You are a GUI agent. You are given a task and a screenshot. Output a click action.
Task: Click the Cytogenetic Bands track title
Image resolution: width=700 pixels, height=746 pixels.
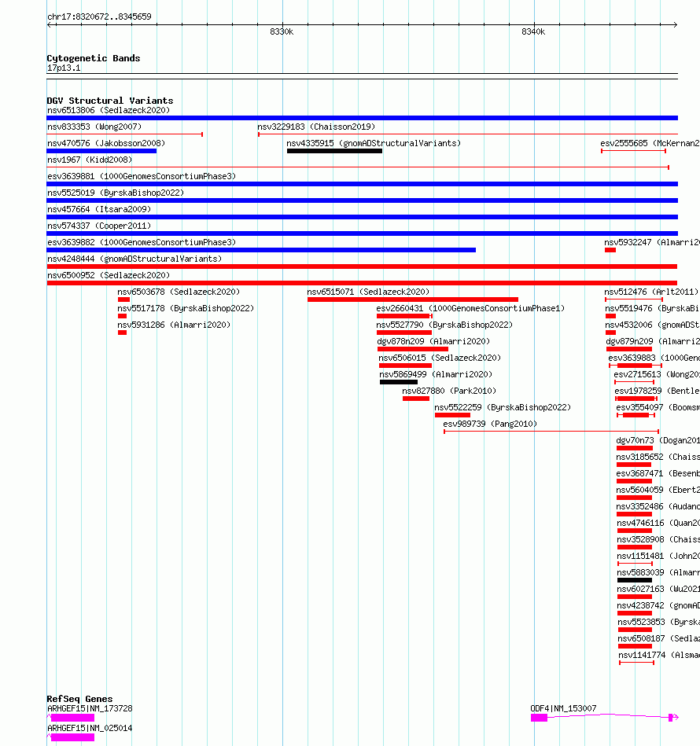94,58
